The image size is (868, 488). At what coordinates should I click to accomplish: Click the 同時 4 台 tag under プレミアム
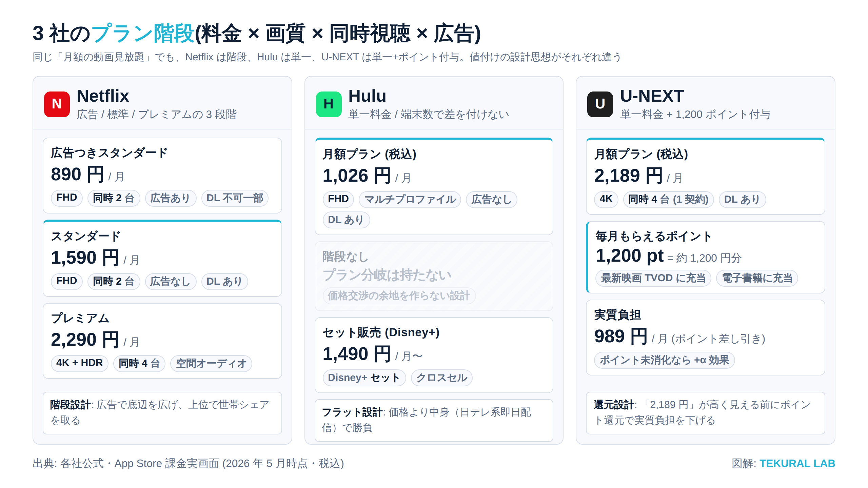pyautogui.click(x=139, y=363)
